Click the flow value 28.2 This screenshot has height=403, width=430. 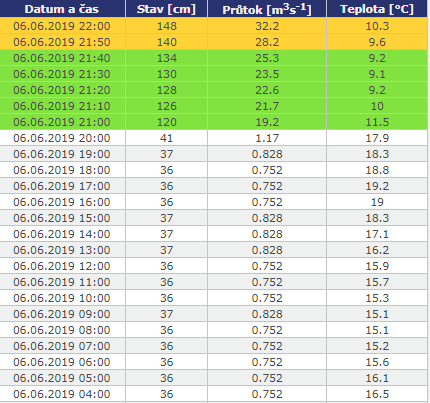coord(267,42)
